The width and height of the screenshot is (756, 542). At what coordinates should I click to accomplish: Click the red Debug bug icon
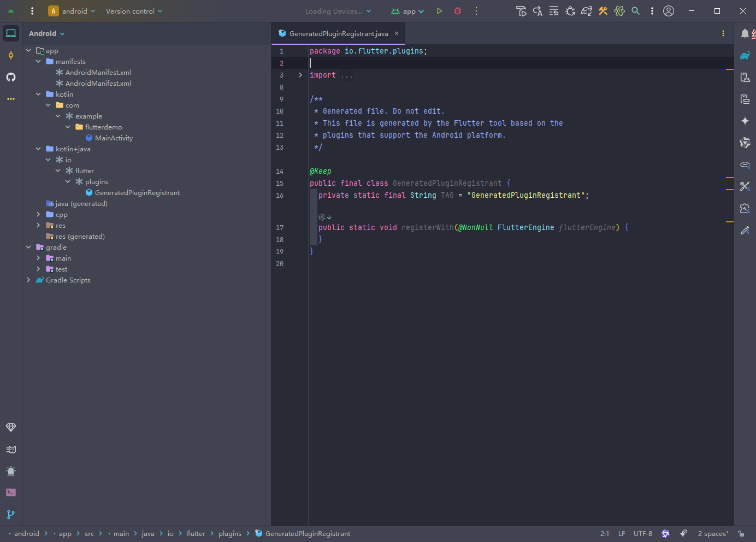tap(458, 11)
